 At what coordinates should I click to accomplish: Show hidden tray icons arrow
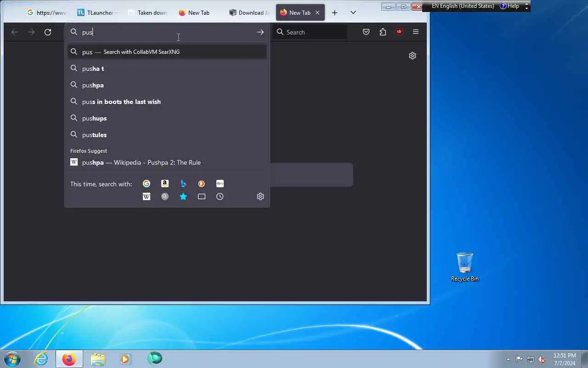508,359
